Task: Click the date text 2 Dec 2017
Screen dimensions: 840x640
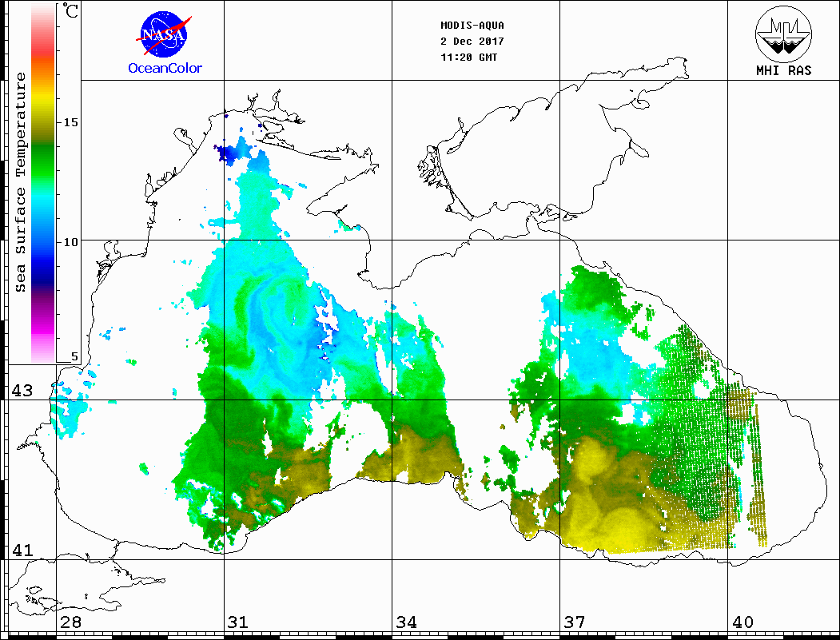Action: pos(472,42)
